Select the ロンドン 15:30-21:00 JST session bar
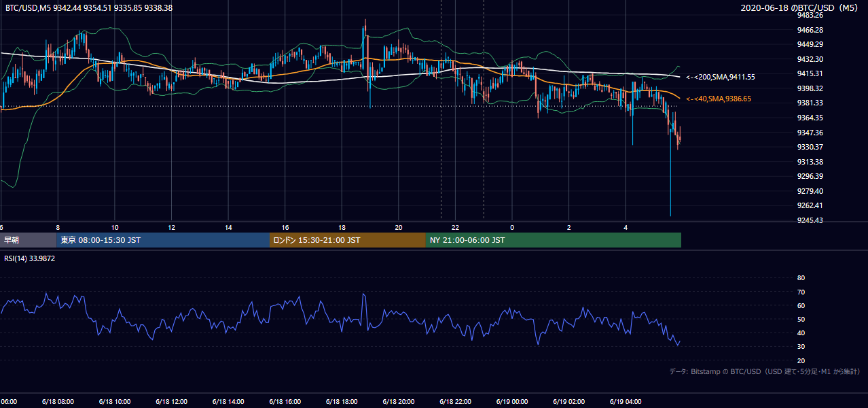Screen dimensions: 868x408 348,240
